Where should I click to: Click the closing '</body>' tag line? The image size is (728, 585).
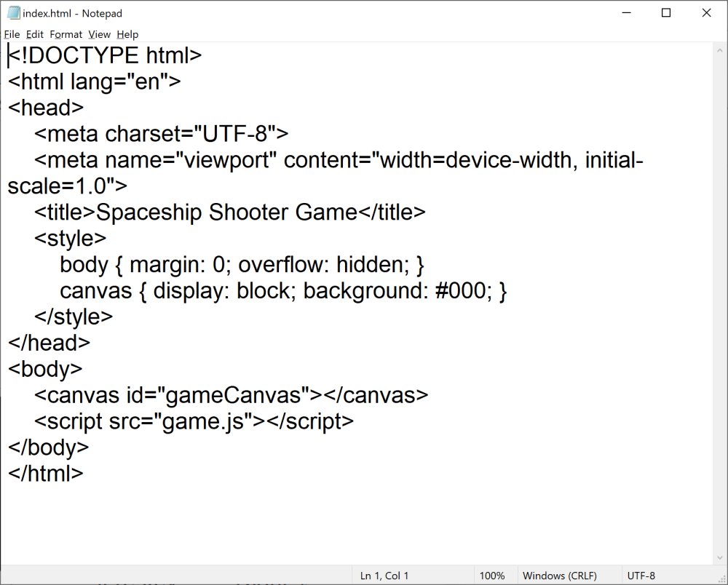(48, 447)
